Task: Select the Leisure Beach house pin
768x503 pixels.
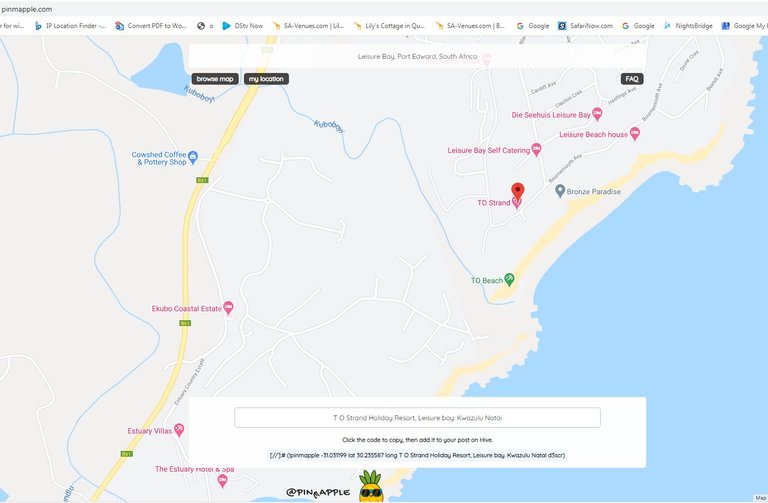Action: (635, 133)
